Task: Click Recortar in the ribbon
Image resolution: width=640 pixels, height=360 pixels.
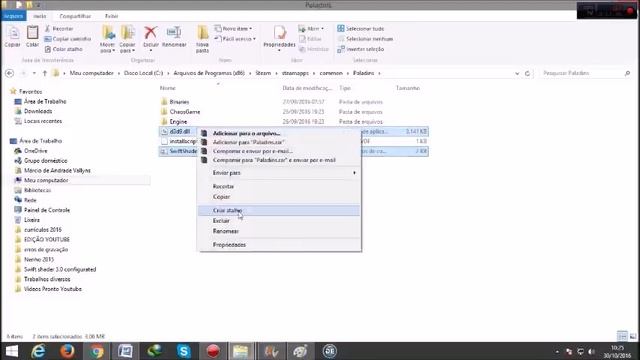Action: (x=59, y=29)
